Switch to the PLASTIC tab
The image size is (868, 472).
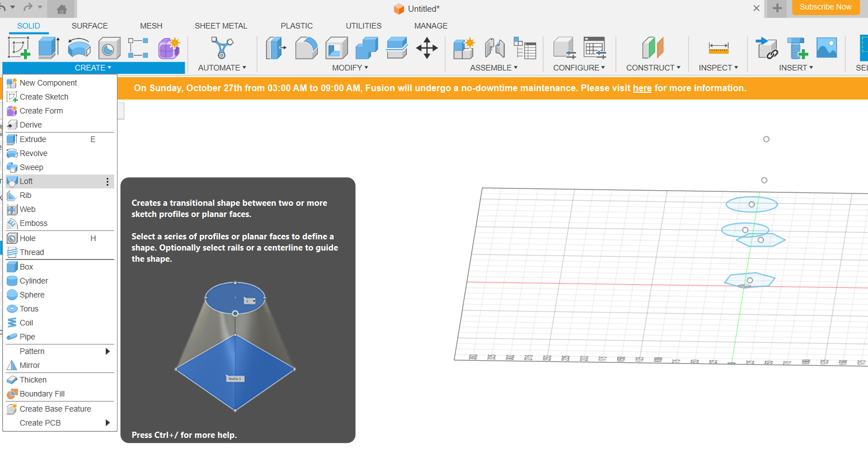tap(297, 26)
